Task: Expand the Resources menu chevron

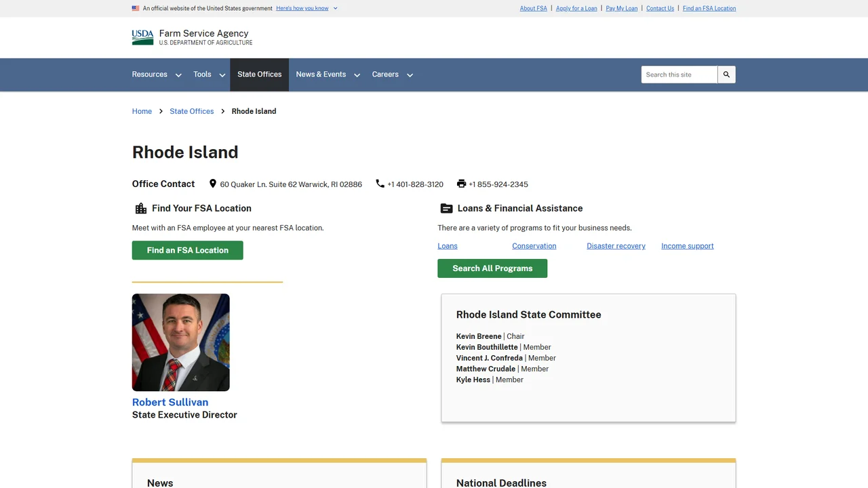Action: (x=178, y=75)
